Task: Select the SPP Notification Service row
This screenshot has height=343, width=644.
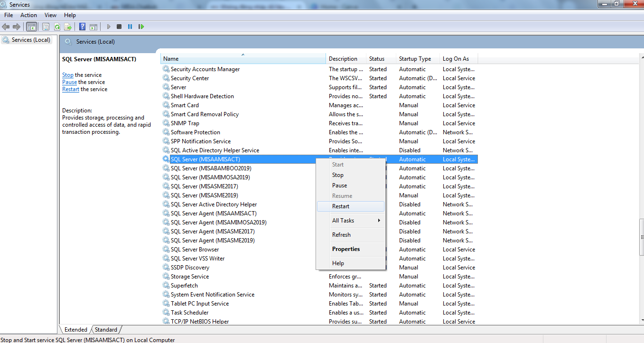Action: click(x=319, y=141)
